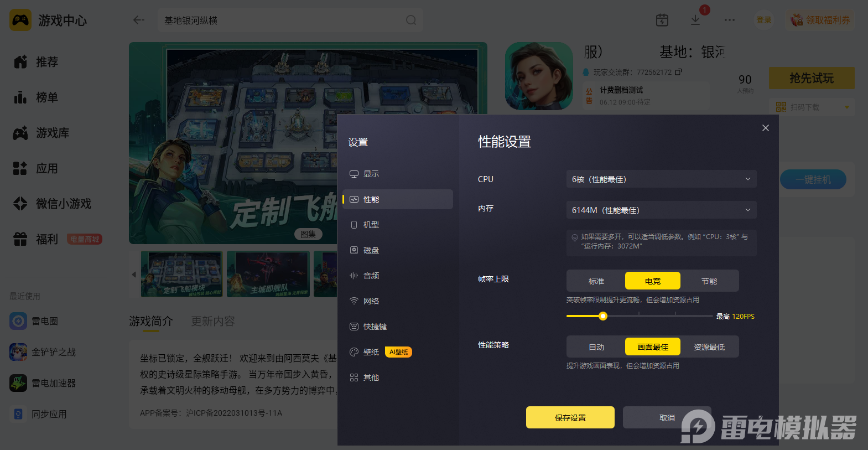
Task: Choose 资源最低 performance strategy
Action: coord(709,347)
